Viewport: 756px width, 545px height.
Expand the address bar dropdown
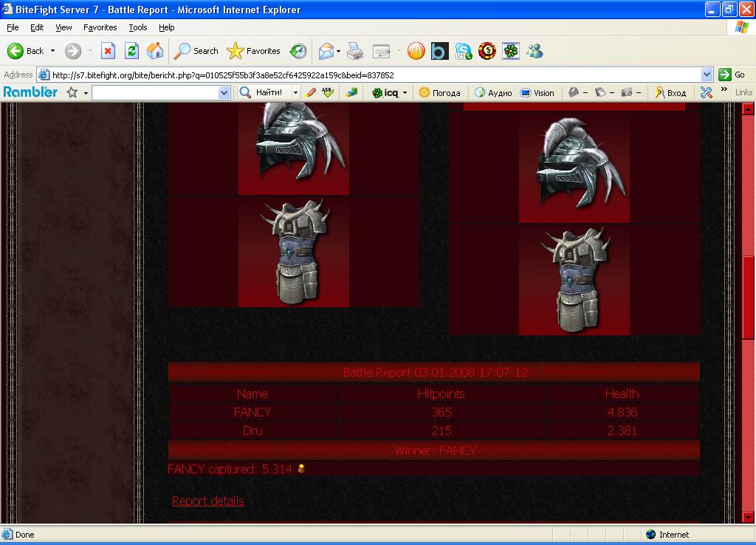click(707, 75)
